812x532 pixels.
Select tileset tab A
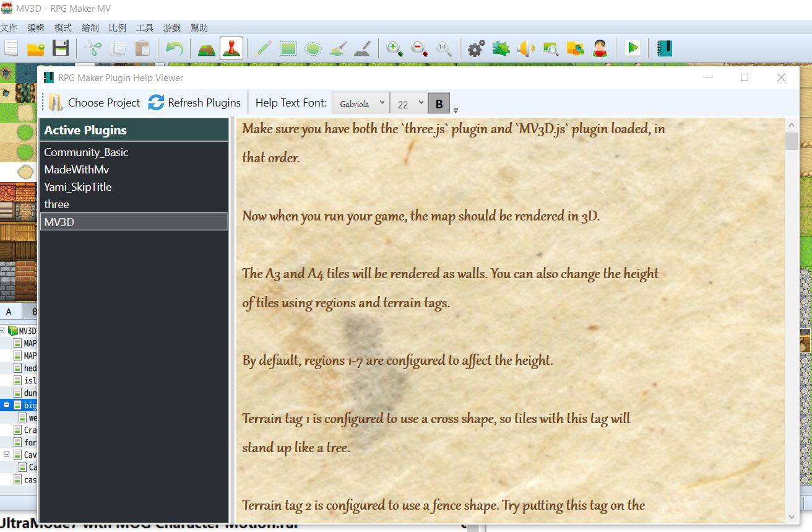click(9, 312)
